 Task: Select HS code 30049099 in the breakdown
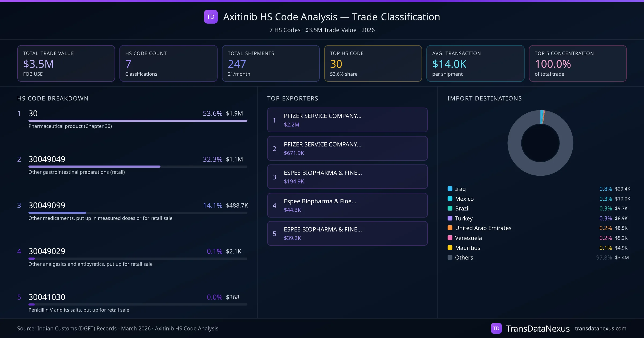tap(47, 205)
